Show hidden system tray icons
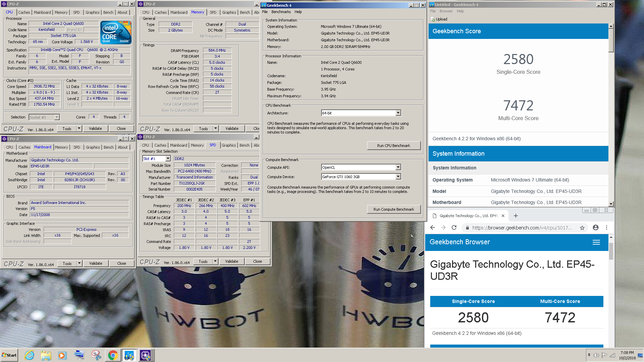644x362 pixels. (x=589, y=355)
